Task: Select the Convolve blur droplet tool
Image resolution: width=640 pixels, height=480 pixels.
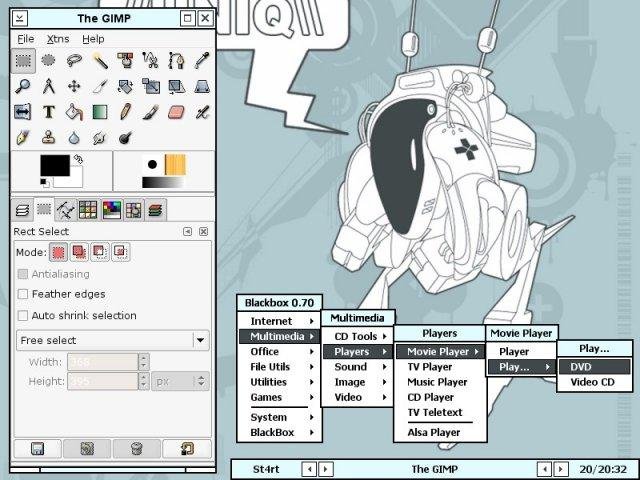Action: pos(74,138)
